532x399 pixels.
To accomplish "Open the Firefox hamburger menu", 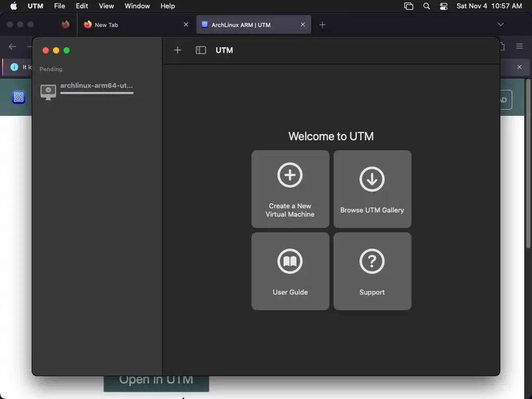I will [x=520, y=46].
